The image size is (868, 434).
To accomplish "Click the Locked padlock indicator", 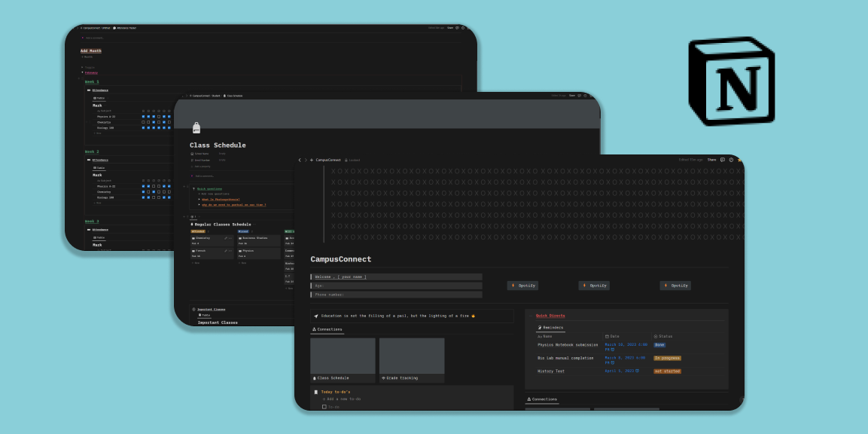I will tap(352, 160).
